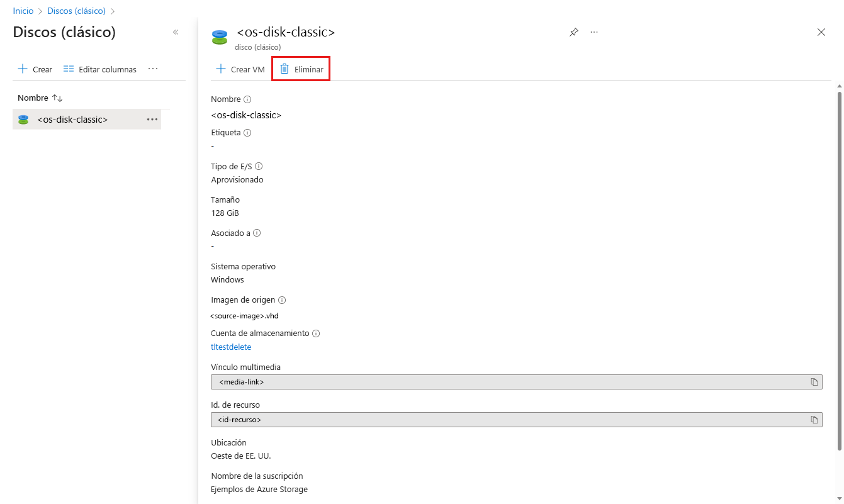Click the Windows operating system value
The height and width of the screenshot is (504, 844).
pyautogui.click(x=227, y=279)
